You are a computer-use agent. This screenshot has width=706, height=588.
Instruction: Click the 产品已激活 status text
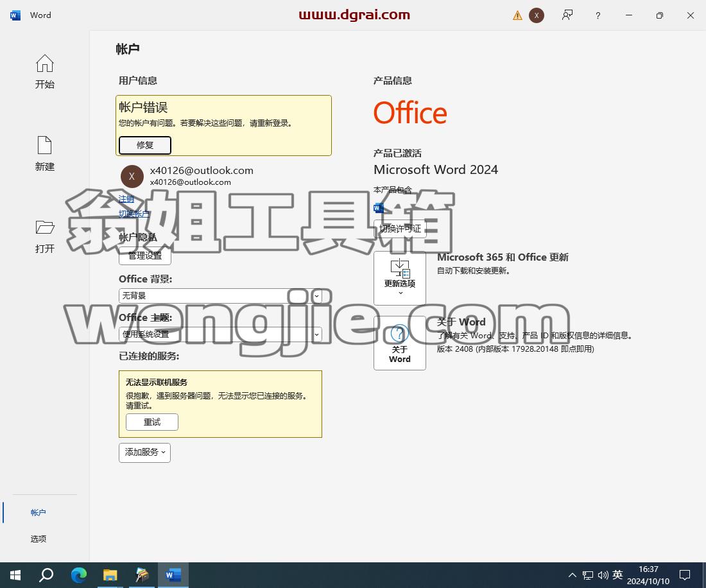coord(397,153)
